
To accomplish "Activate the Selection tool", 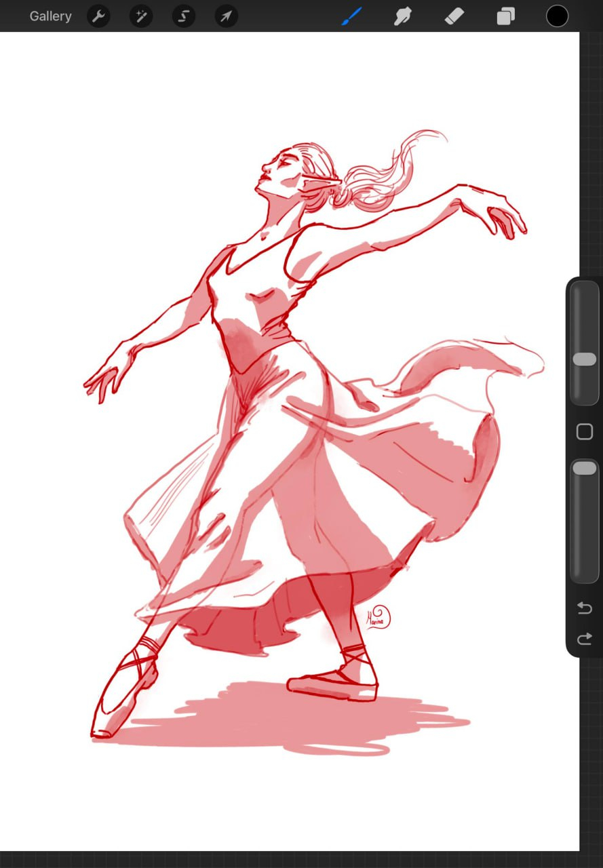I will pos(184,16).
